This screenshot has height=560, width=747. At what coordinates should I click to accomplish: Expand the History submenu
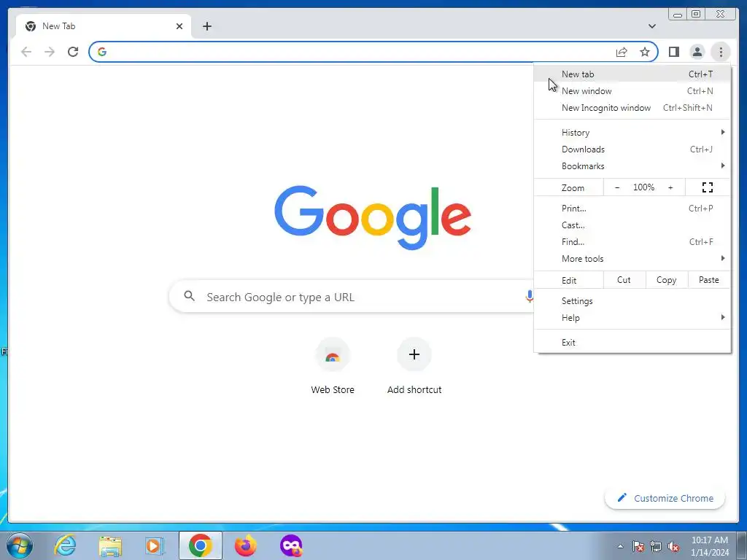pyautogui.click(x=632, y=133)
